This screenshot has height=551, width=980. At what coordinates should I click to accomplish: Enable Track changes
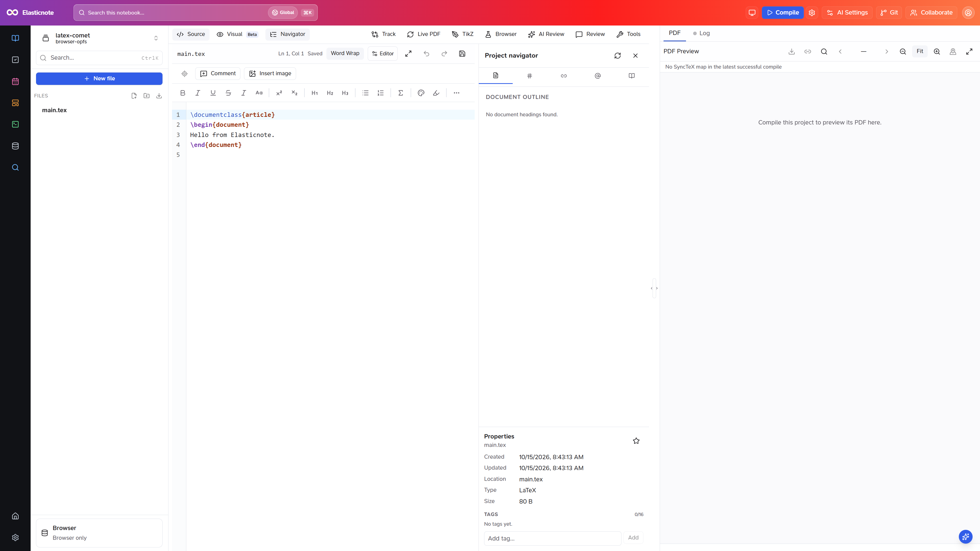pos(384,34)
